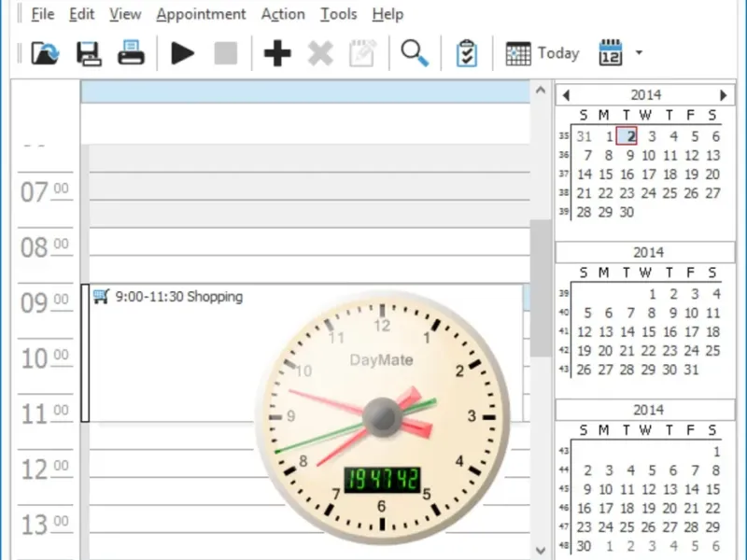Image resolution: width=747 pixels, height=560 pixels.
Task: Click the blue calendar 12 icon
Action: tap(611, 52)
